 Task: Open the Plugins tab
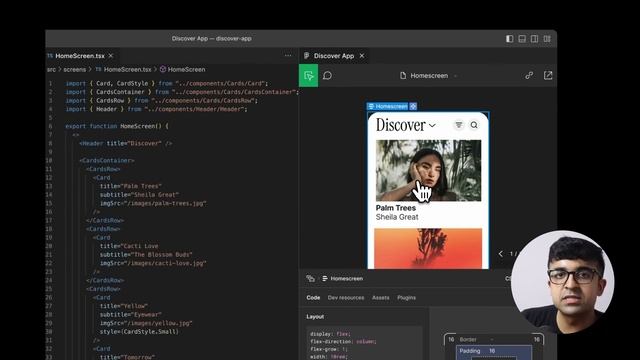(407, 298)
